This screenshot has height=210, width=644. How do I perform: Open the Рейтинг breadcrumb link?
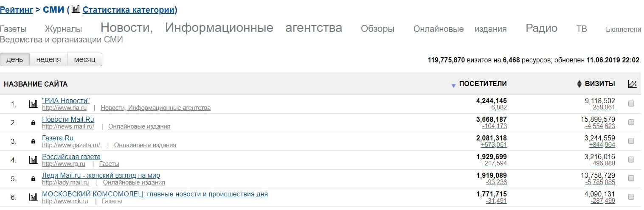click(x=17, y=10)
